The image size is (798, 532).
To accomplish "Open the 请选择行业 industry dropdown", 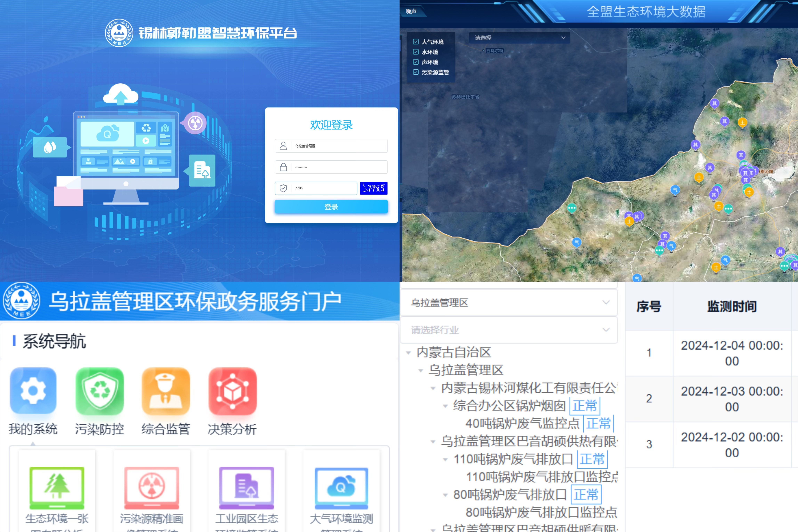I will (509, 330).
